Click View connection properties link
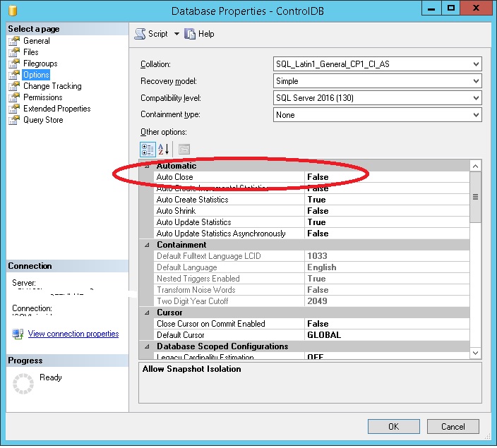 (73, 334)
